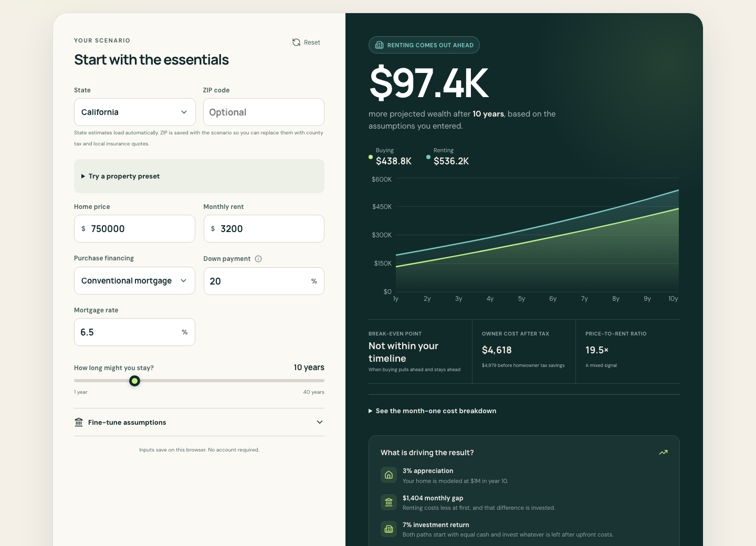Viewport: 756px width, 546px height.
Task: Click the ZIP code input field
Action: (264, 112)
